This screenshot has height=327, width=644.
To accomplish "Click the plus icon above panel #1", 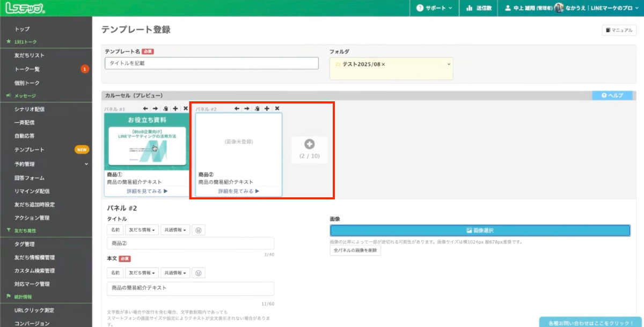I will click(175, 108).
